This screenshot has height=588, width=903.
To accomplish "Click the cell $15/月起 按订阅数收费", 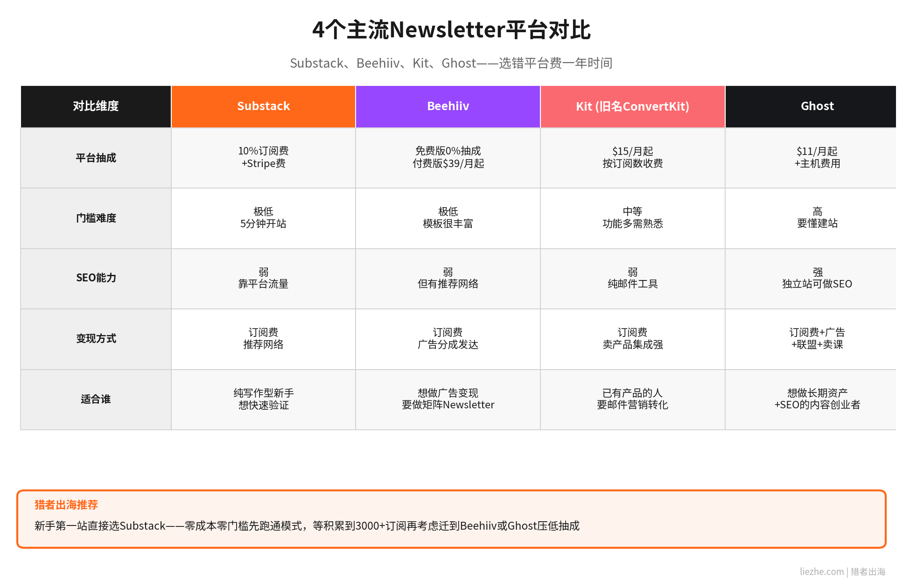I will [632, 158].
